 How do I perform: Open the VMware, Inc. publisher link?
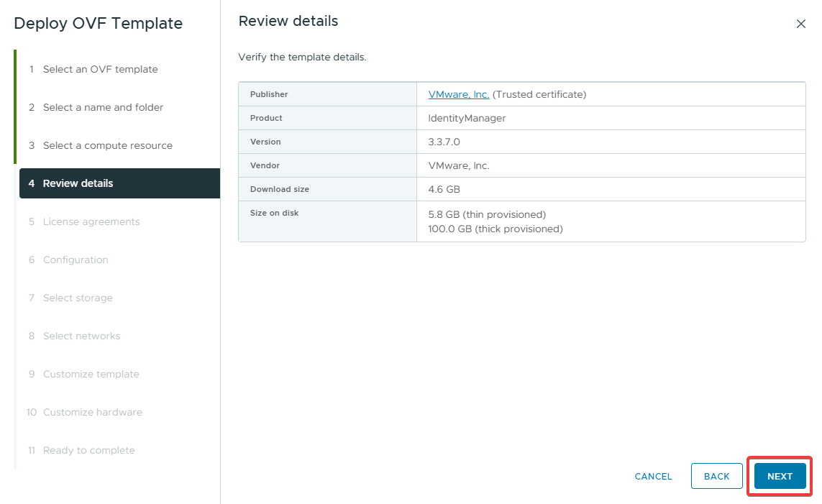(459, 94)
